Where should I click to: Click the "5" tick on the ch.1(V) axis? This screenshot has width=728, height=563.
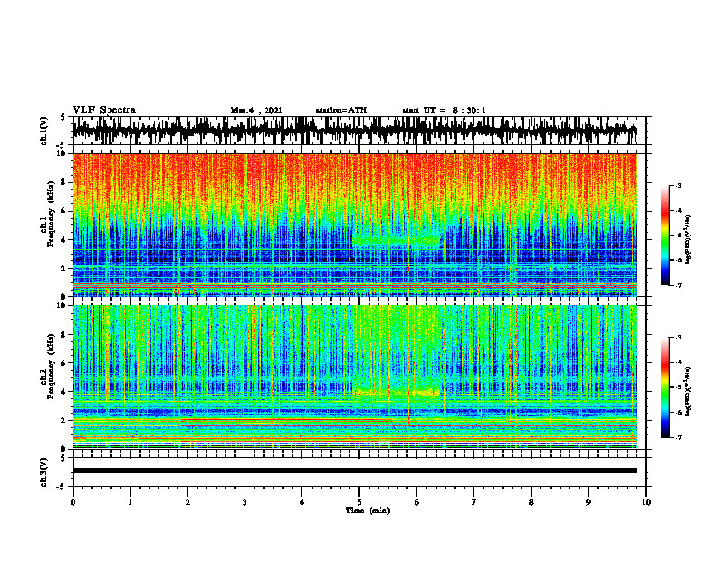pyautogui.click(x=63, y=117)
